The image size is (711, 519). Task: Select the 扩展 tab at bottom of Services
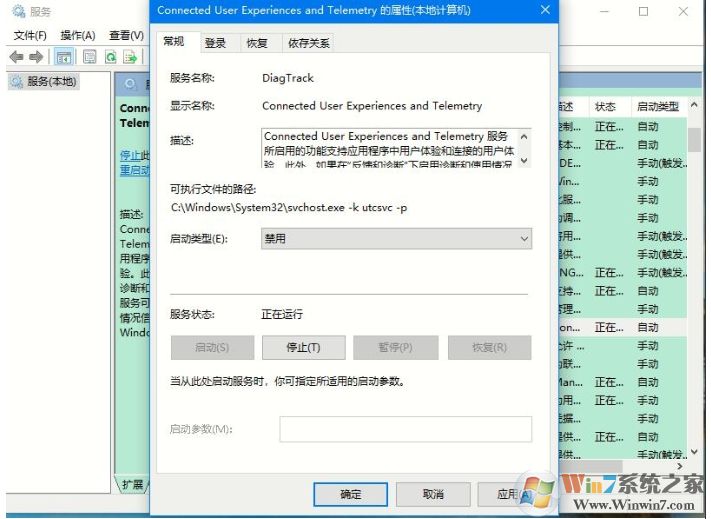(132, 485)
